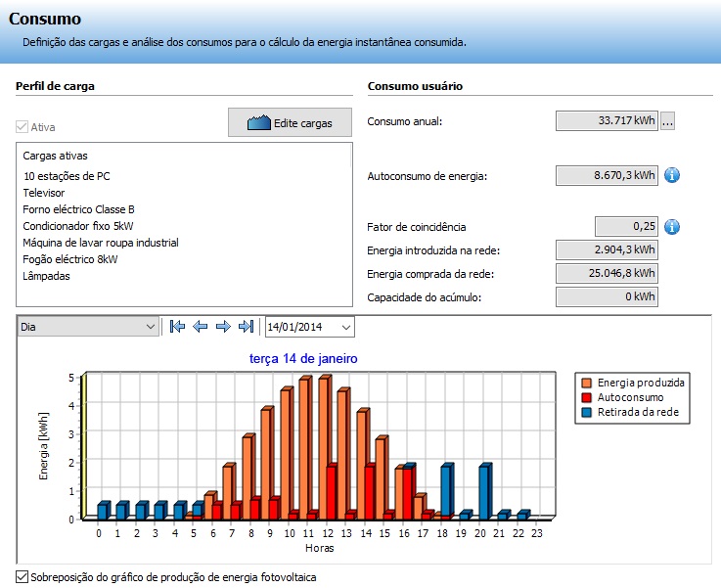Jump to the first day using the first-record arrow
721x588 pixels.
177,327
